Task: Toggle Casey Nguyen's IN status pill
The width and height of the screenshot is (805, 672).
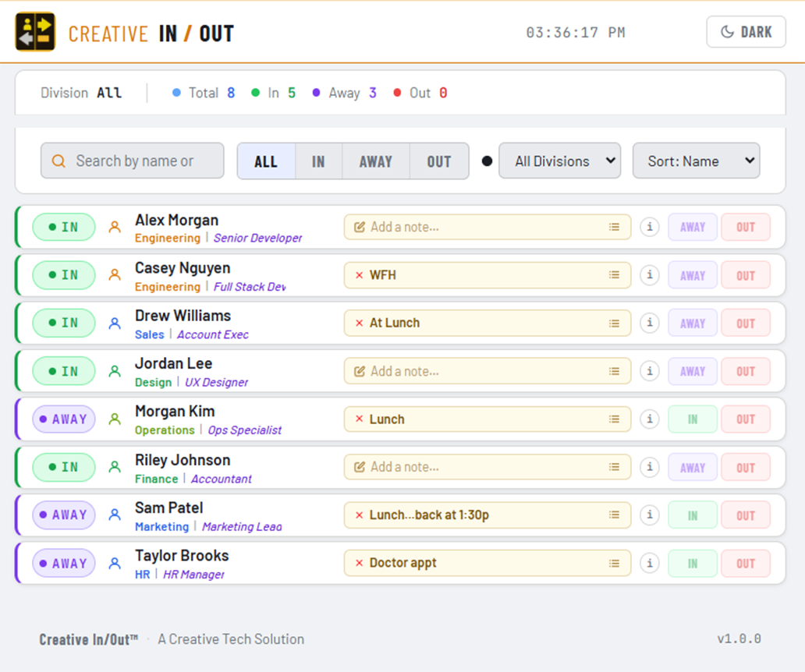Action: (x=64, y=275)
